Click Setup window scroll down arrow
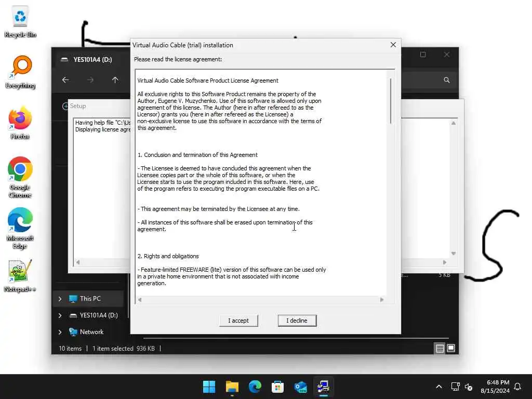This screenshot has width=532, height=399. click(x=453, y=254)
